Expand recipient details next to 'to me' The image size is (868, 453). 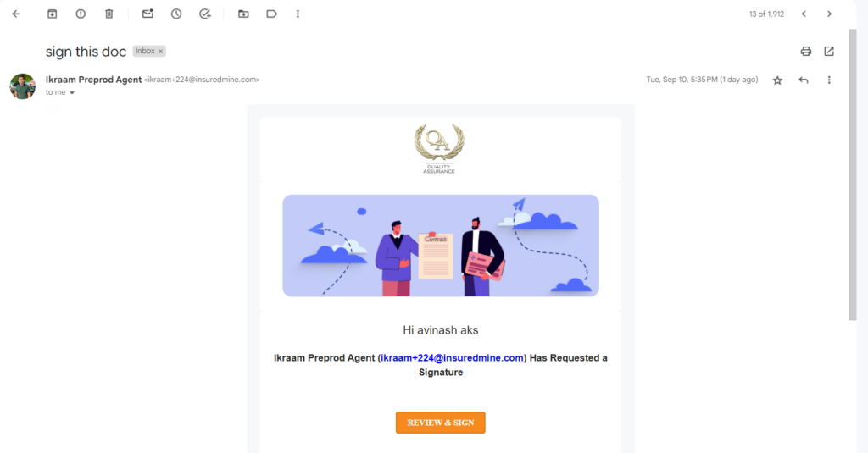(72, 93)
